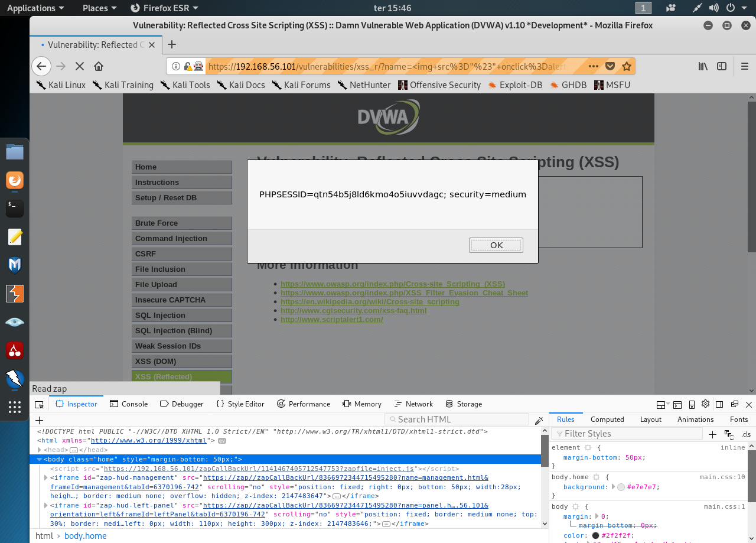Switch to the Debugger tab

[181, 404]
